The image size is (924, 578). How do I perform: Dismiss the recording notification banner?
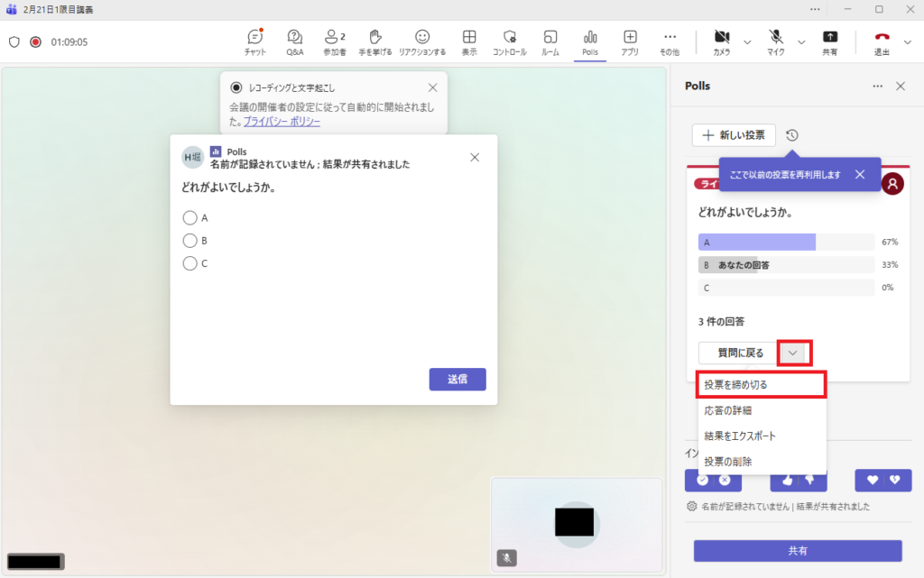click(x=432, y=87)
